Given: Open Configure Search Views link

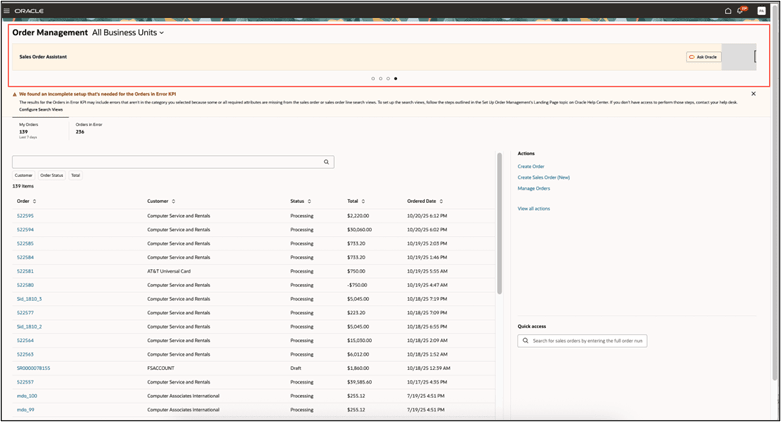Looking at the screenshot, I should (x=41, y=110).
